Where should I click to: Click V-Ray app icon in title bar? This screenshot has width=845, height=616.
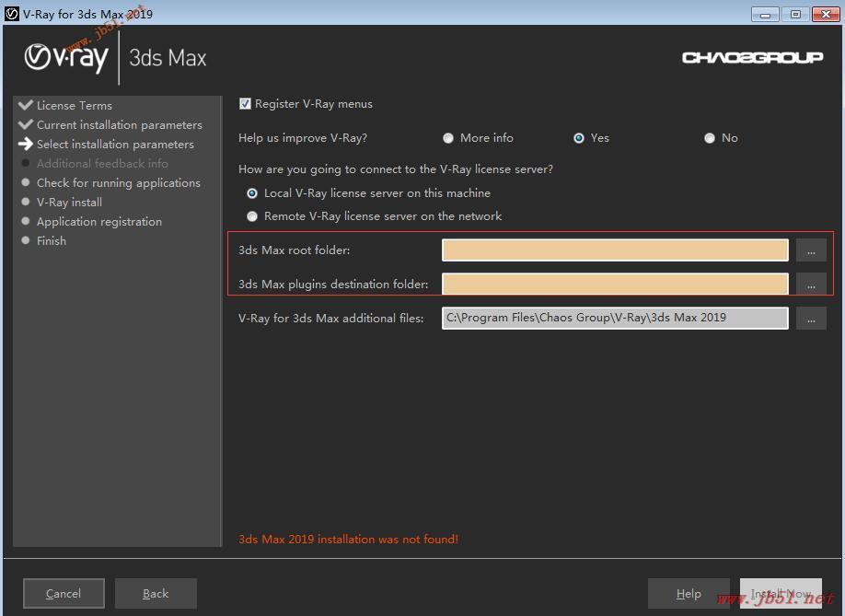[11, 14]
